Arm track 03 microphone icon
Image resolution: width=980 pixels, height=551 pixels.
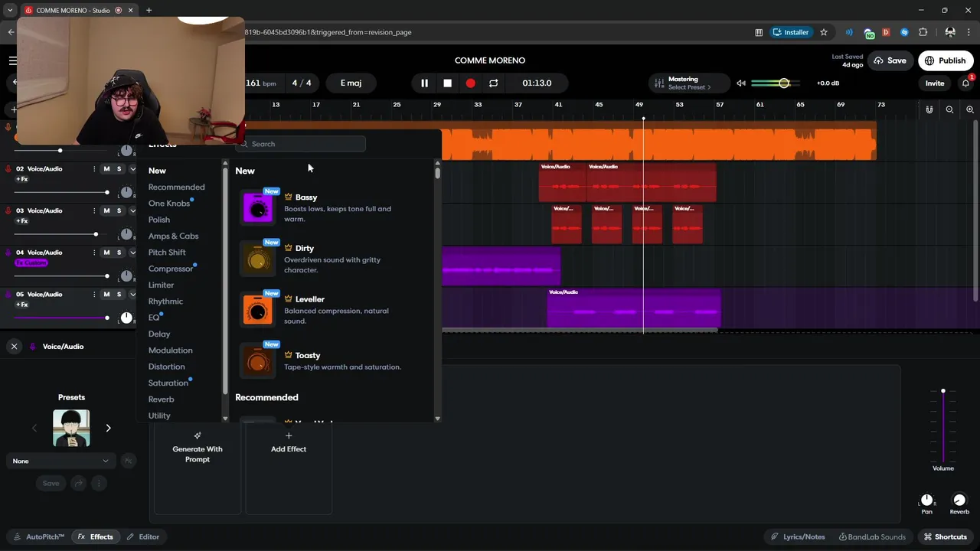coord(8,211)
